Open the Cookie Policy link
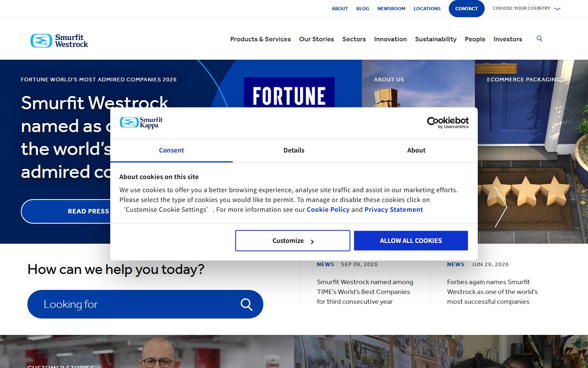The height and width of the screenshot is (368, 588). pyautogui.click(x=328, y=209)
